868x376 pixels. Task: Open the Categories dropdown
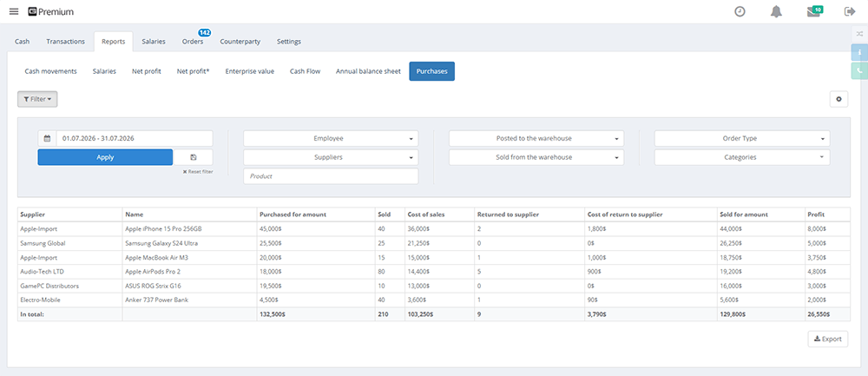click(x=742, y=157)
